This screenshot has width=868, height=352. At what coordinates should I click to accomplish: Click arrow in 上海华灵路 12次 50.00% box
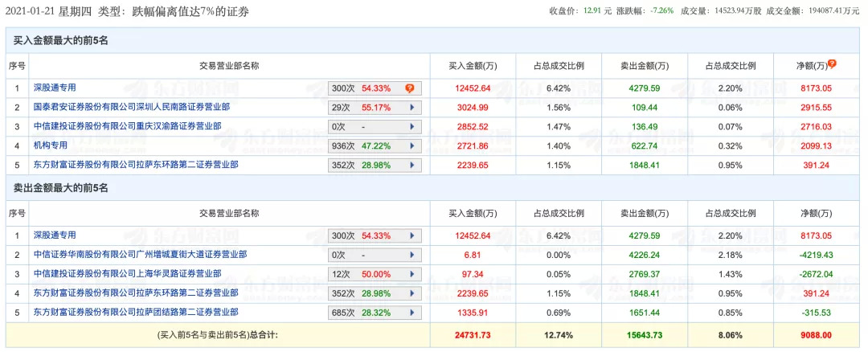coord(411,274)
